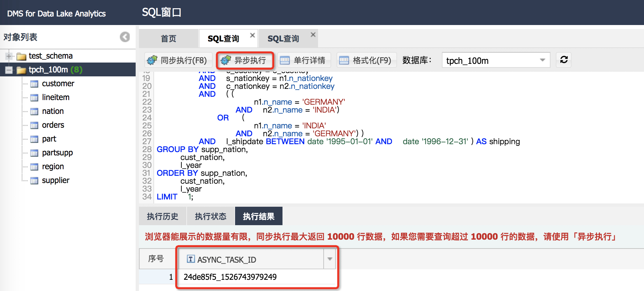Screen dimensions: 644x291
Task: Click the text type icon in ASYNC_TASK_ID header
Action: pos(191,259)
